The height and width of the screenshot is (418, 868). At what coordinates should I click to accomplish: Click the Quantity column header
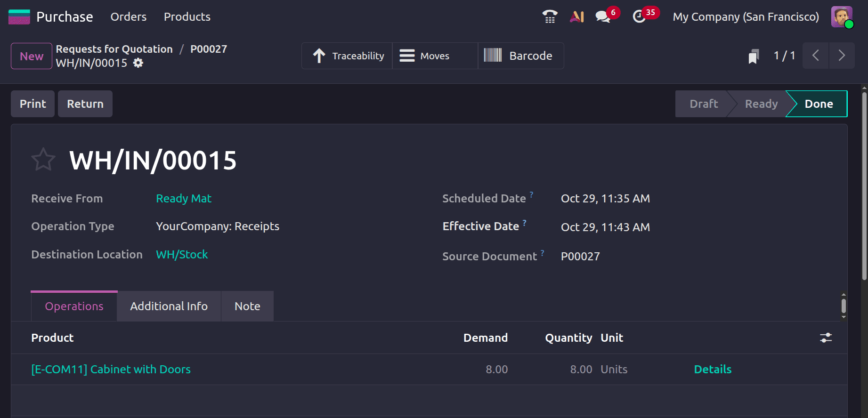pos(568,338)
